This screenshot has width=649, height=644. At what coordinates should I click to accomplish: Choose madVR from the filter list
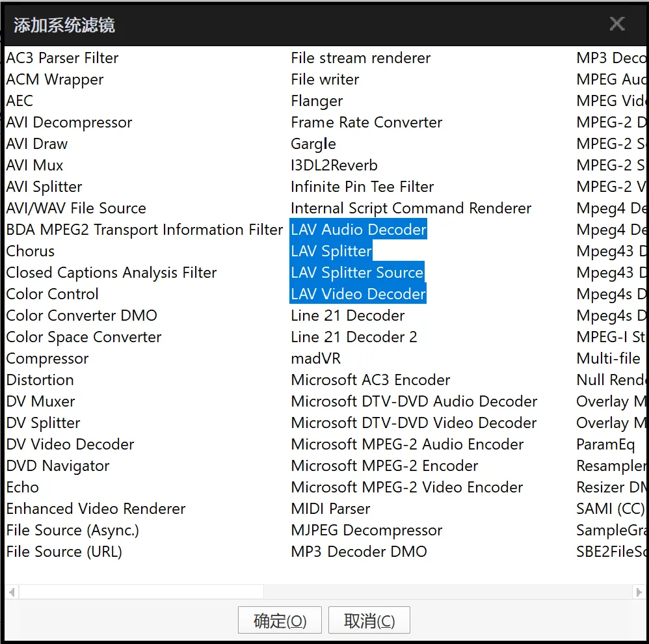[315, 358]
